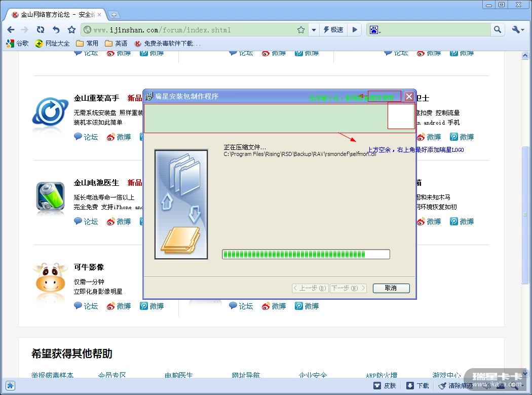This screenshot has width=532, height=395.
Task: Click the puzzle-piece plugin icon in status bar
Action: point(10,385)
